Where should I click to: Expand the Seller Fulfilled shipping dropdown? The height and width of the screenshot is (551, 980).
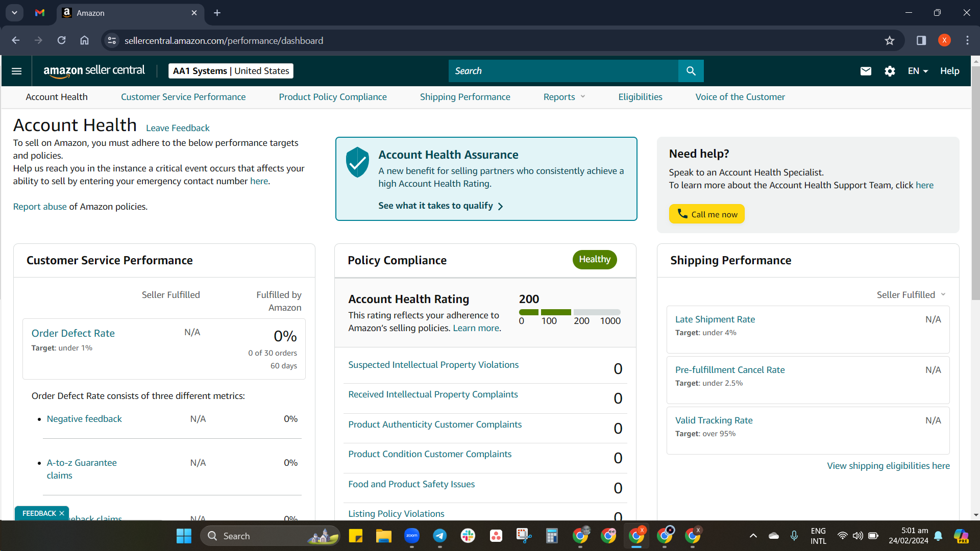(x=911, y=295)
